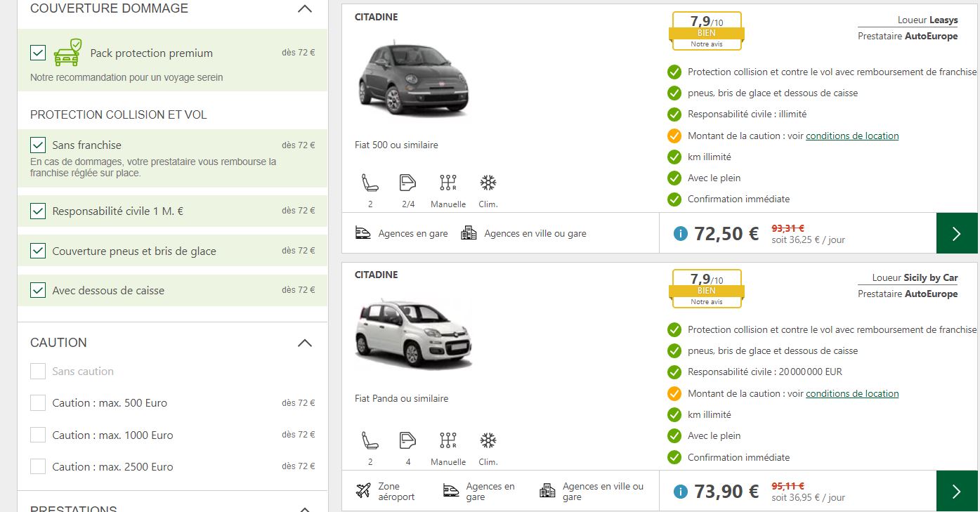The image size is (980, 512).
Task: Click the blue info icon beside 73,90 €
Action: [x=680, y=492]
